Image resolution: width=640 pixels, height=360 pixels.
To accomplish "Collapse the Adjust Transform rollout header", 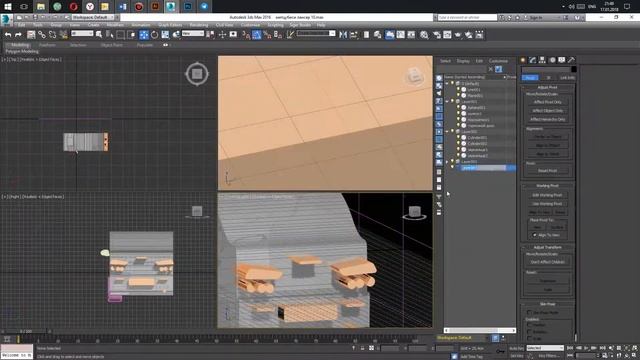I will click(547, 247).
